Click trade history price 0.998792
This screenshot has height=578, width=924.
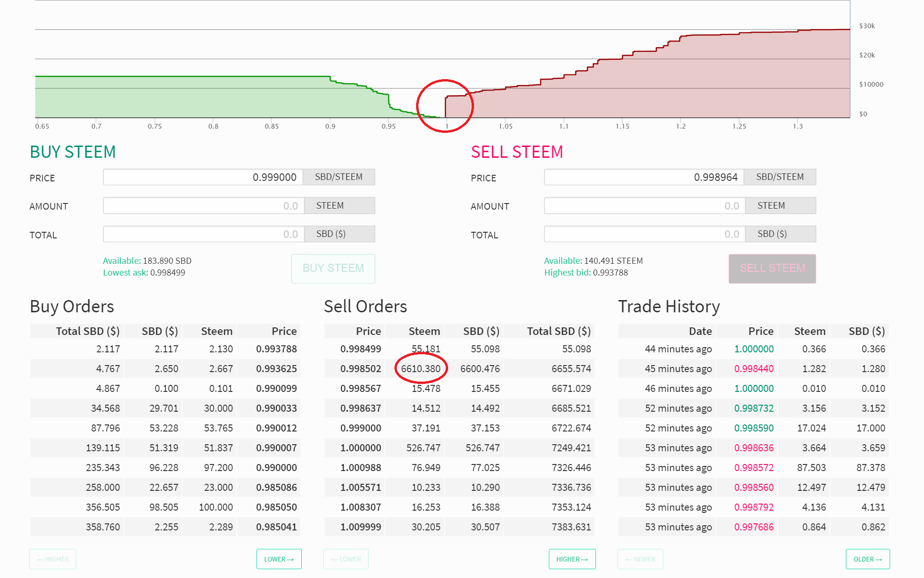pyautogui.click(x=754, y=507)
